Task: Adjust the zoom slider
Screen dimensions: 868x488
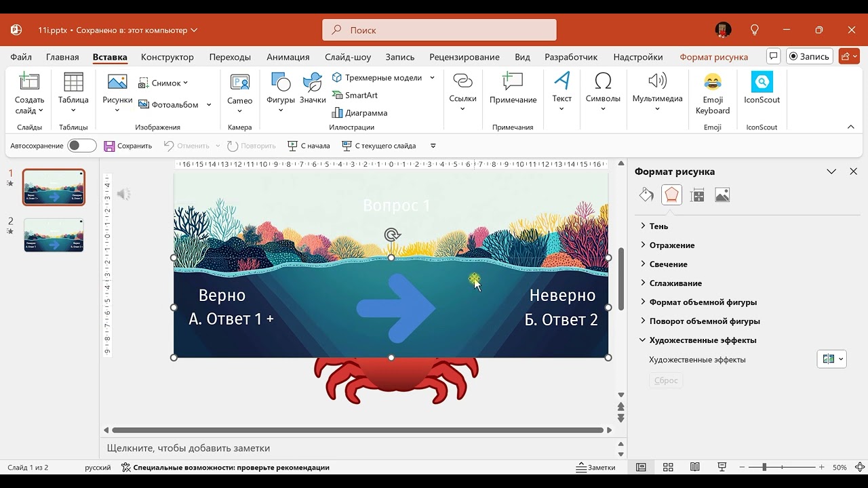Action: tap(764, 467)
